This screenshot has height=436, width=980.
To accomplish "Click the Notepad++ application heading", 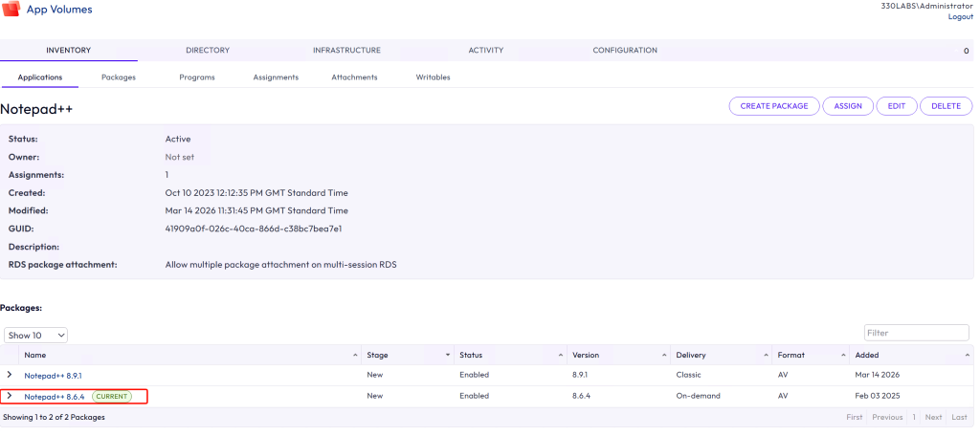I will [x=36, y=109].
